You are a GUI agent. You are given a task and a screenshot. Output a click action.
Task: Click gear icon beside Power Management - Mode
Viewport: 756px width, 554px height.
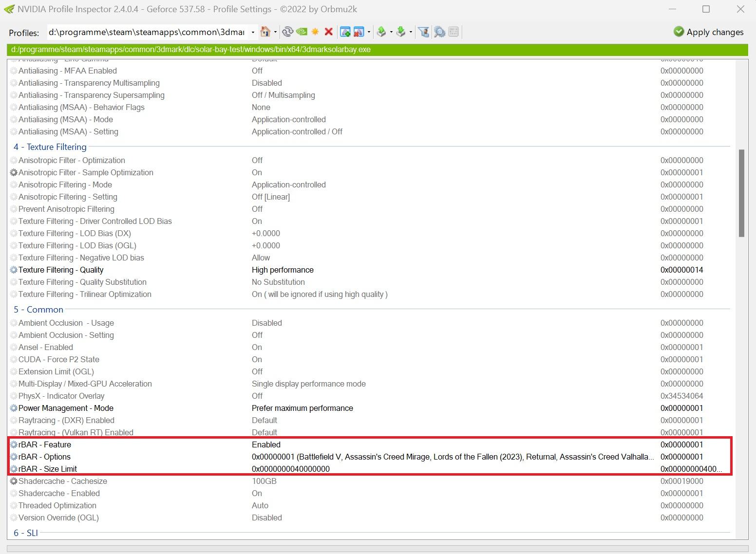click(x=14, y=408)
